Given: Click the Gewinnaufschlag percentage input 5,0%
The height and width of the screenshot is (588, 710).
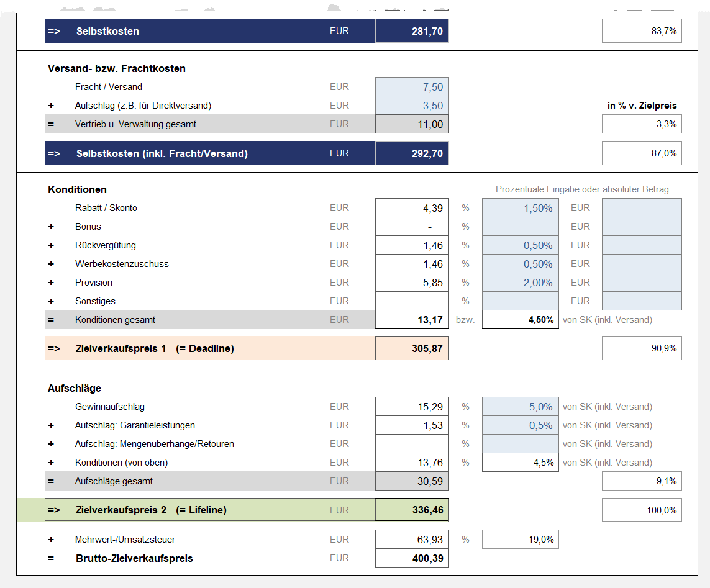Looking at the screenshot, I should click(520, 407).
